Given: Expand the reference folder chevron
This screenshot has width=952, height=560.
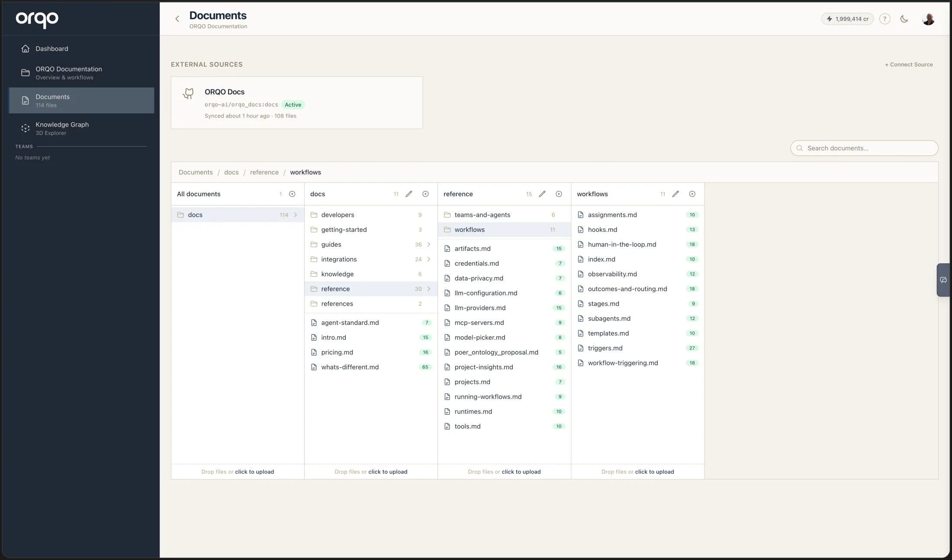Looking at the screenshot, I should 429,289.
